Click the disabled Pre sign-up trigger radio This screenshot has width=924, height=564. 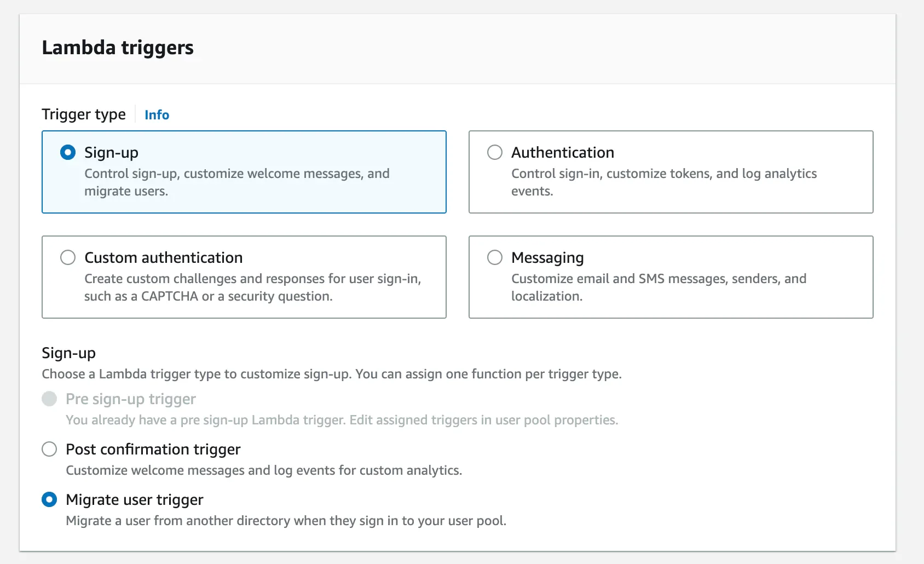pyautogui.click(x=49, y=399)
